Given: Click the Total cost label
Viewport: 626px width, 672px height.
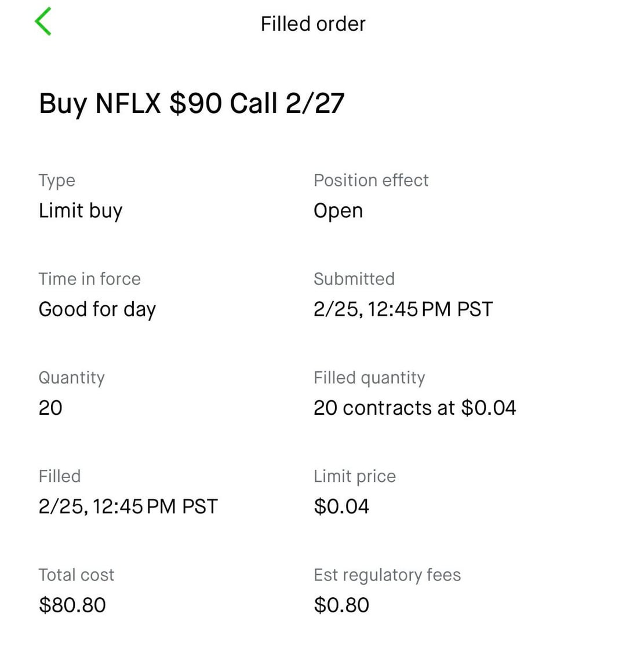Looking at the screenshot, I should (77, 575).
